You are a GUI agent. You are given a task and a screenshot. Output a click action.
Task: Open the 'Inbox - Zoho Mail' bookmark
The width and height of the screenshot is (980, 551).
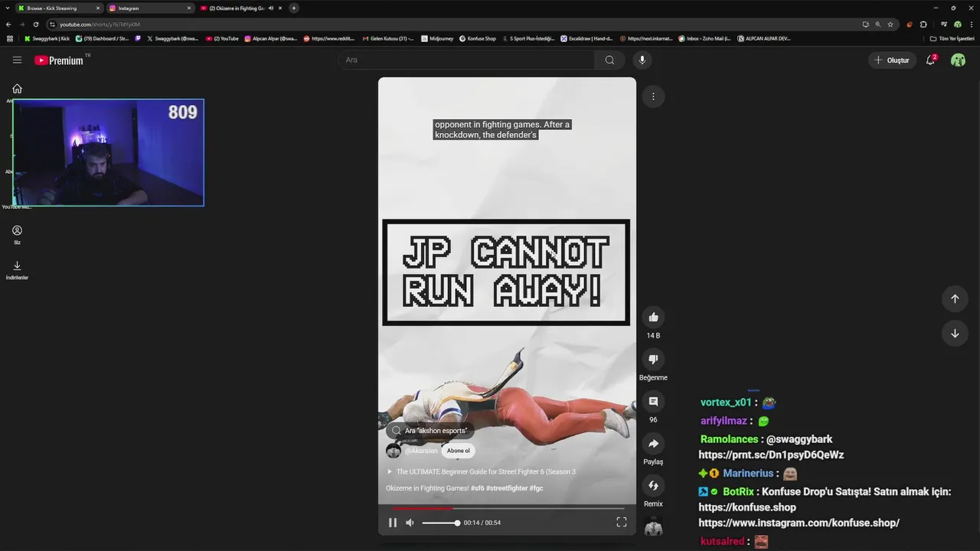[x=705, y=38]
